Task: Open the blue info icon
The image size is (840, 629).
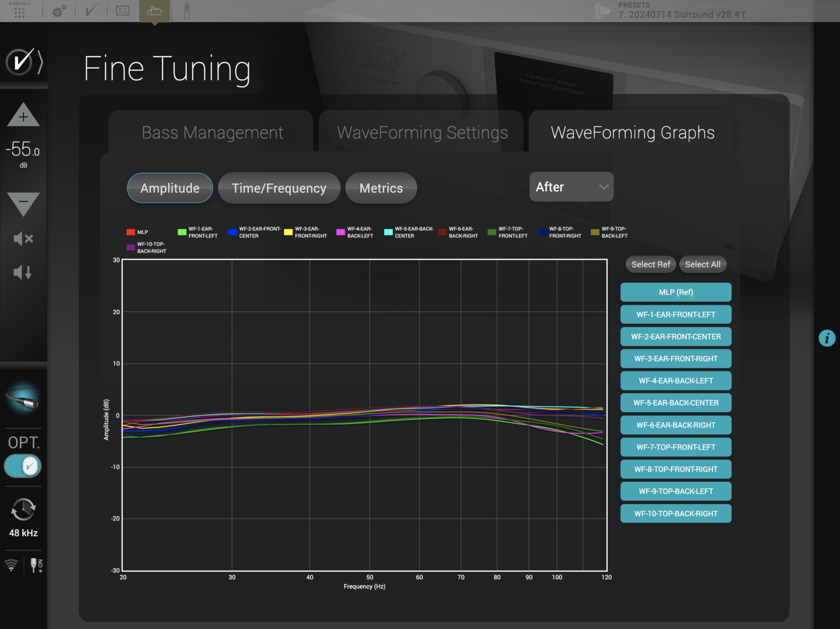Action: click(827, 338)
